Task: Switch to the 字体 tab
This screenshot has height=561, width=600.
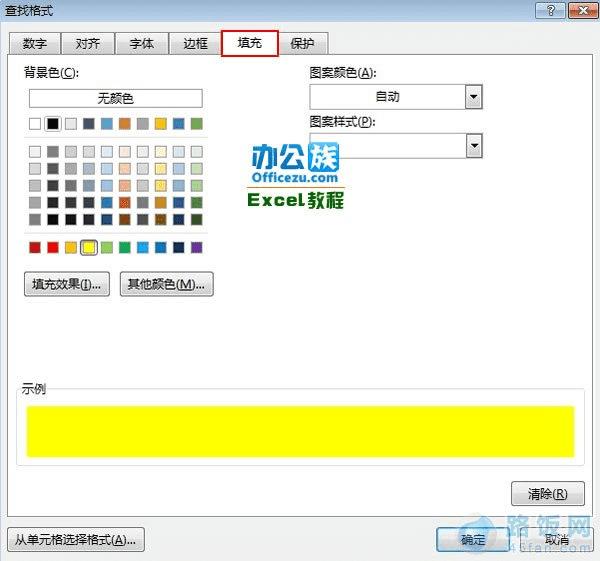Action: point(142,44)
